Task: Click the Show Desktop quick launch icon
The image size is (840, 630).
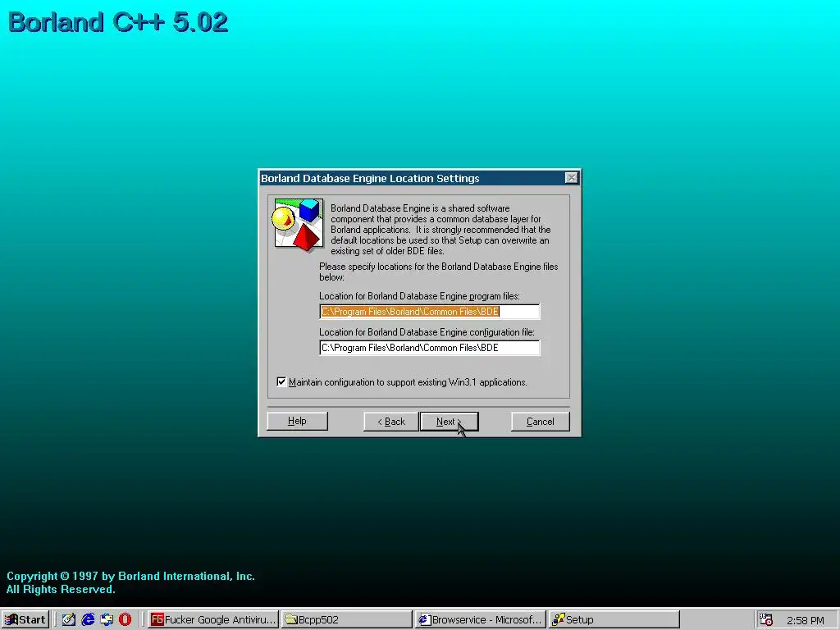Action: (x=69, y=620)
